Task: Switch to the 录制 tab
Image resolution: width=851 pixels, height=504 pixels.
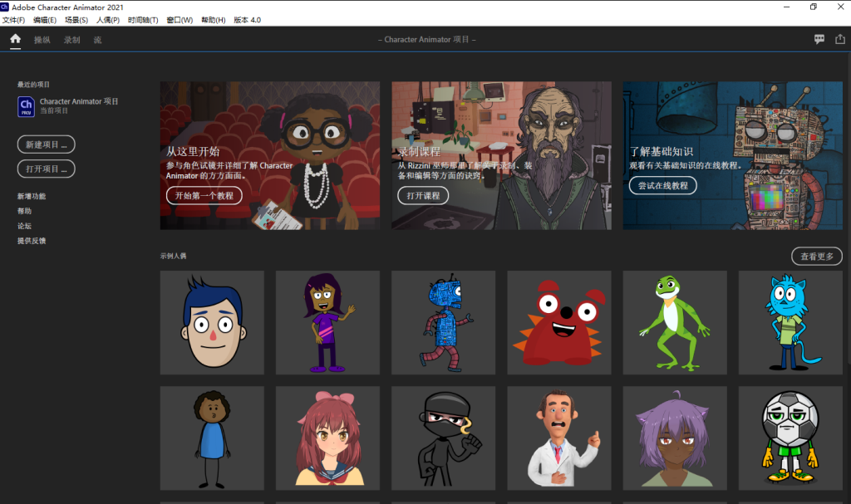Action: point(72,40)
